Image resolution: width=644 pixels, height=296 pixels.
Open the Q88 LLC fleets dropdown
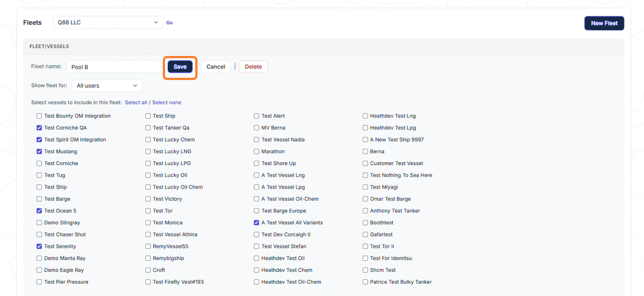(108, 22)
